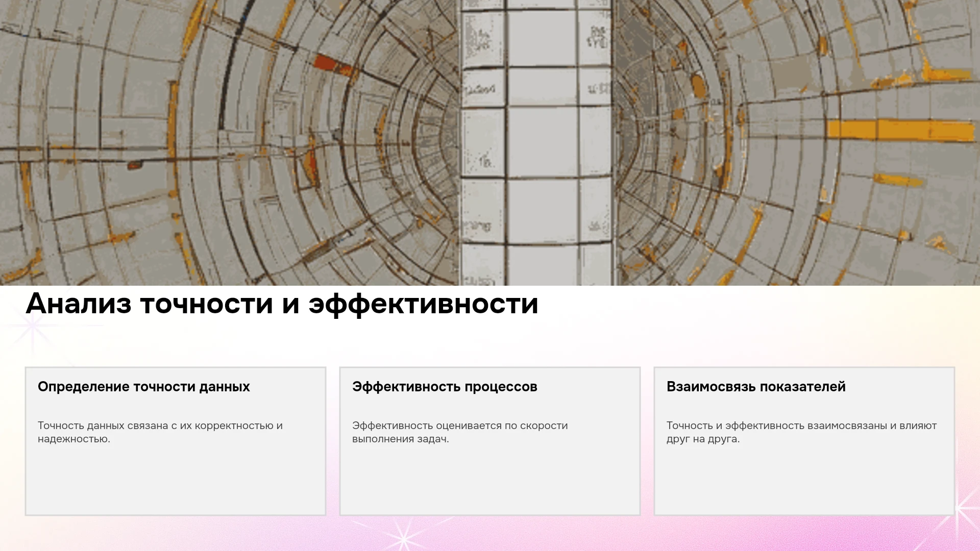The width and height of the screenshot is (980, 551).
Task: Click the sparkle star at bottom-right corner
Action: (960, 508)
